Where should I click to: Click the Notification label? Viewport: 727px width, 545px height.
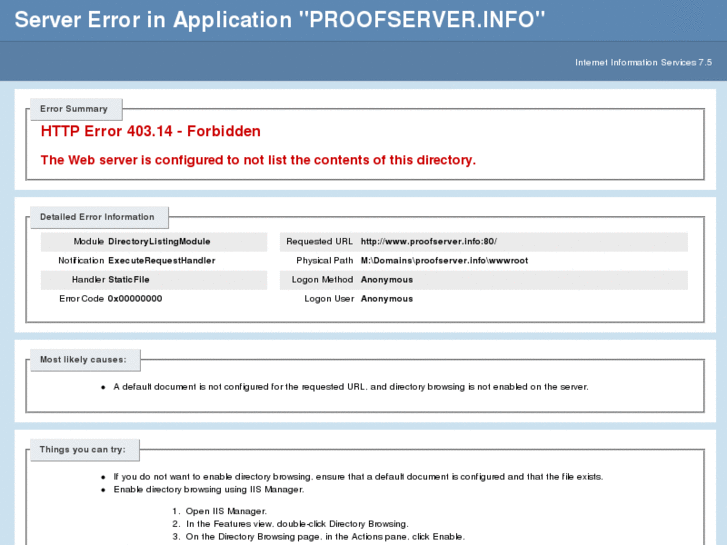coord(81,261)
